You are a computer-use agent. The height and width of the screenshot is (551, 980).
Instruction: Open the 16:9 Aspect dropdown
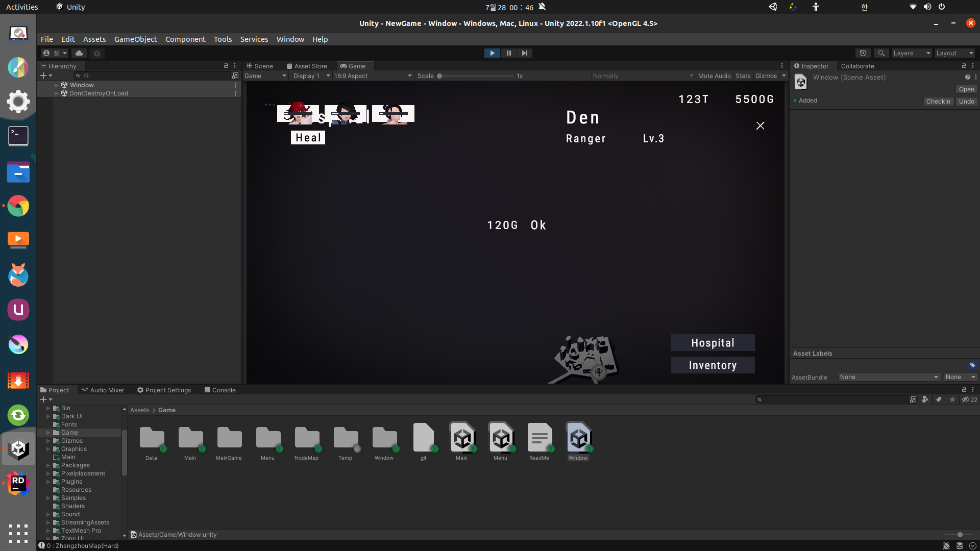click(x=373, y=76)
